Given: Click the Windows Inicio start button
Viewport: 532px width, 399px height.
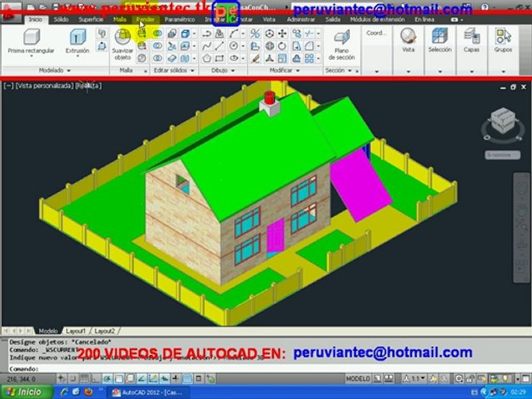Looking at the screenshot, I should [x=26, y=392].
